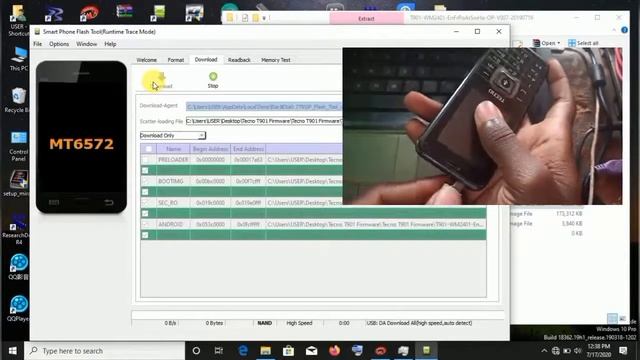Toggle checkbox in green row below SEC_RO
Screen dimensions: 640x360
click(145, 213)
